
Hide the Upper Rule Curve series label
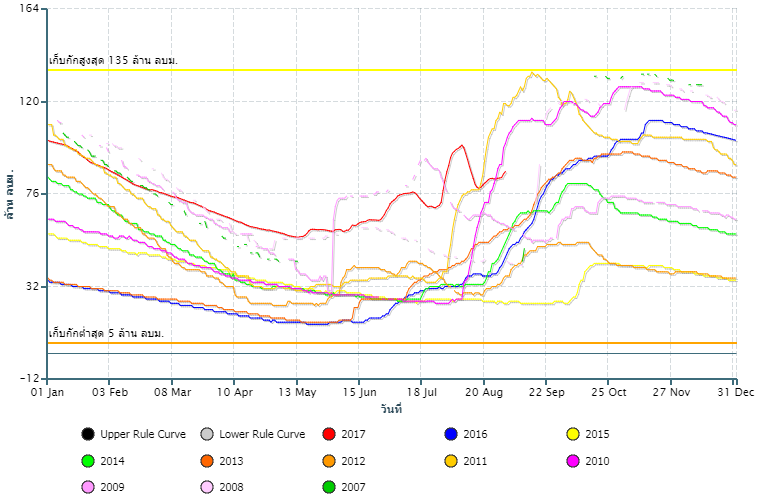click(143, 434)
